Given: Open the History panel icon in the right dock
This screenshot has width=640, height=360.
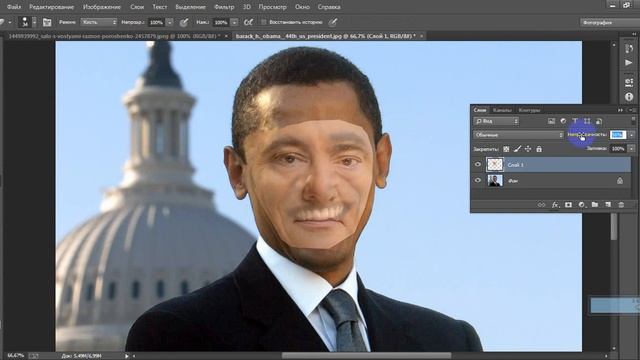Looking at the screenshot, I should tap(629, 48).
